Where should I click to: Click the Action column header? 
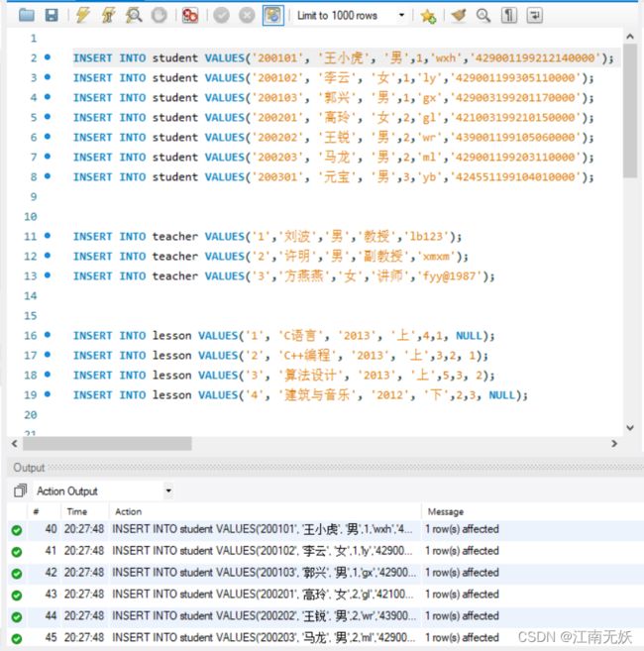tap(128, 511)
